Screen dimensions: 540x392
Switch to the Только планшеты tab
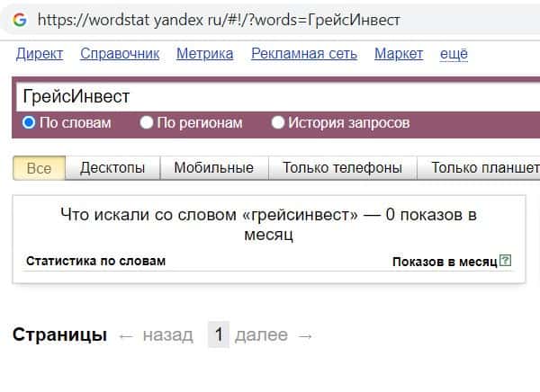tap(479, 168)
